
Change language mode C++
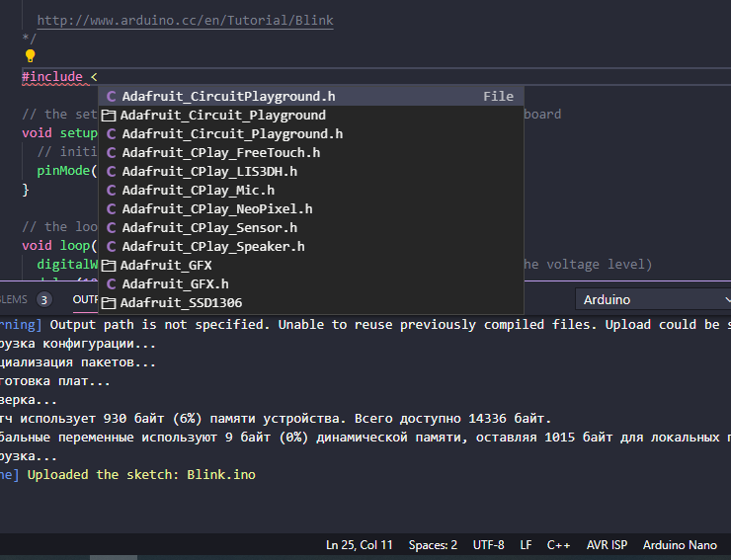(558, 545)
